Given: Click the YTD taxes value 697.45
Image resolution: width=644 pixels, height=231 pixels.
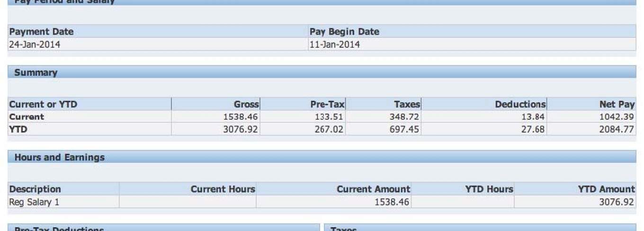Looking at the screenshot, I should (x=403, y=129).
